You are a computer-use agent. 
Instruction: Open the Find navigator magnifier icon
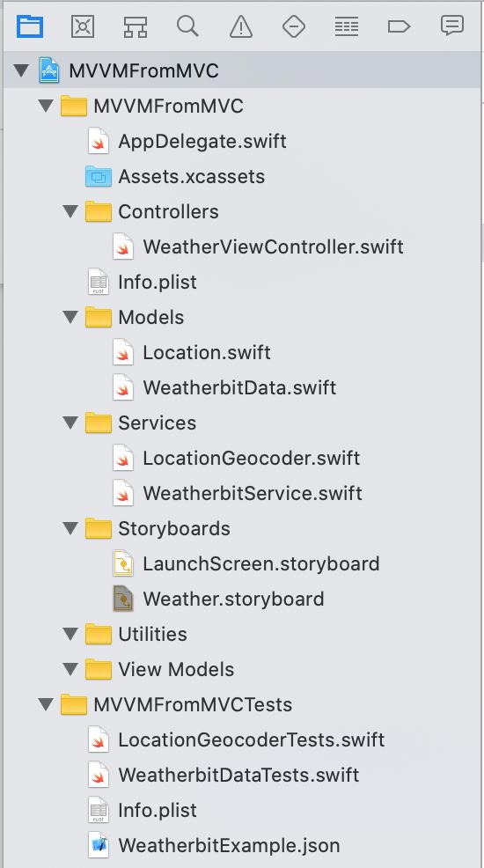point(187,26)
